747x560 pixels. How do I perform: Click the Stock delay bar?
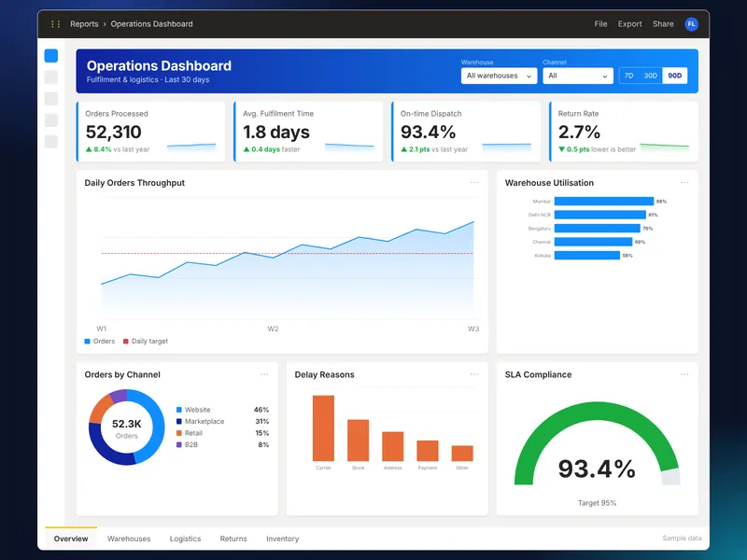pyautogui.click(x=359, y=440)
